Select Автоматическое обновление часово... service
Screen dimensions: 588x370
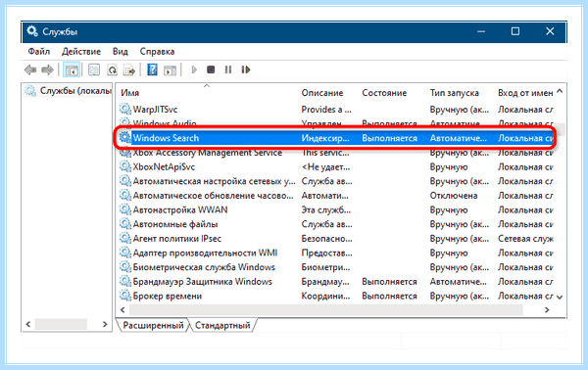click(x=213, y=195)
